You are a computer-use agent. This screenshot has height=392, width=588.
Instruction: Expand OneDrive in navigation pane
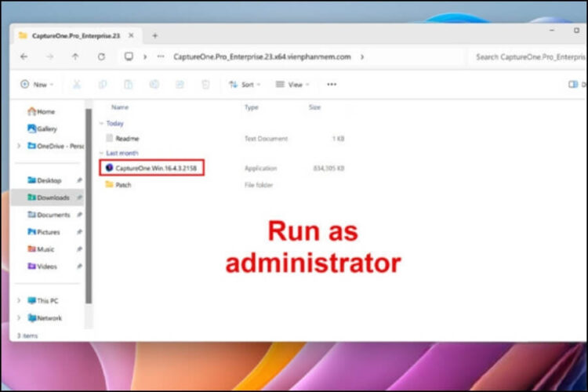19,146
